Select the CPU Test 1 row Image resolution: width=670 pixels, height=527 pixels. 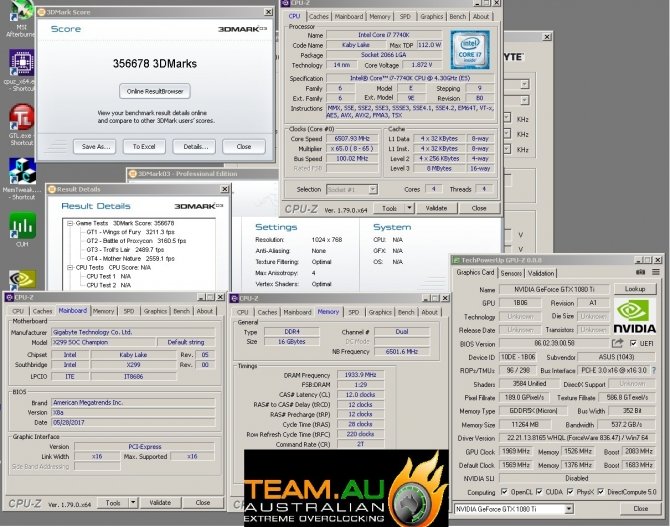(x=109, y=277)
